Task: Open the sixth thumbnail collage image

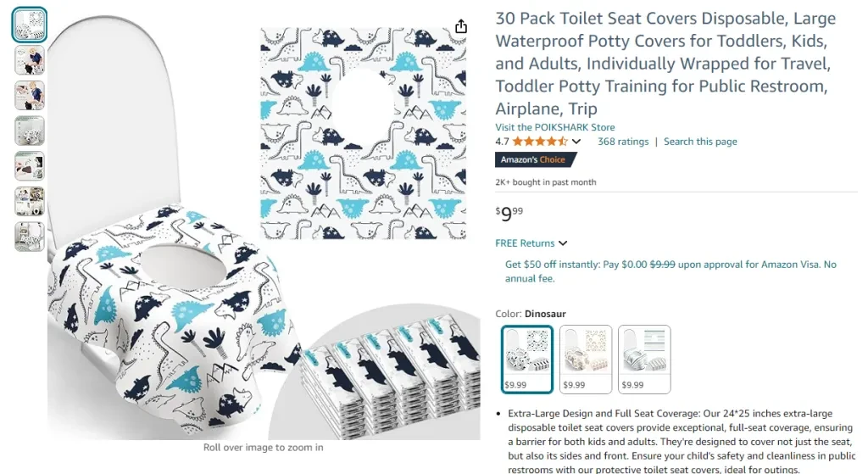Action: 30,201
